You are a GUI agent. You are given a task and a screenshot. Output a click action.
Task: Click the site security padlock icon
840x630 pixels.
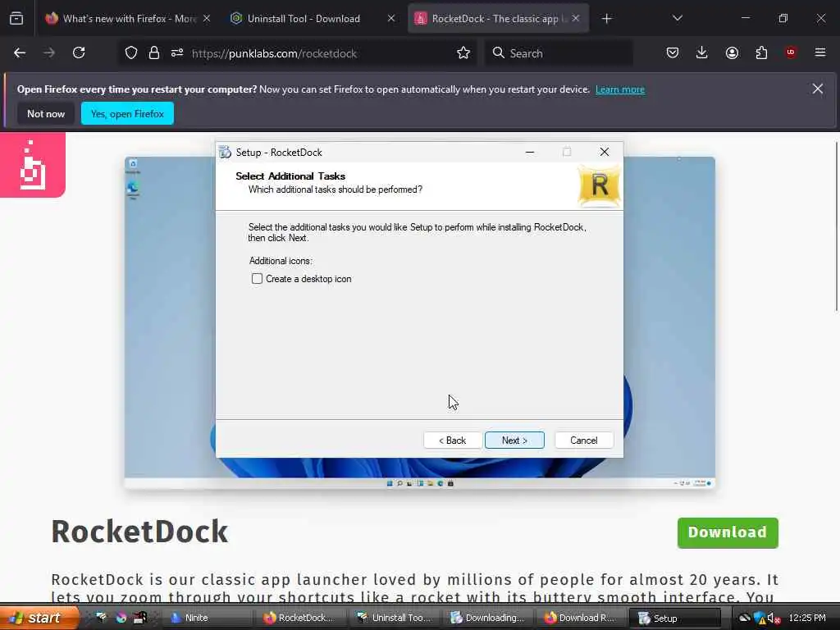(154, 53)
